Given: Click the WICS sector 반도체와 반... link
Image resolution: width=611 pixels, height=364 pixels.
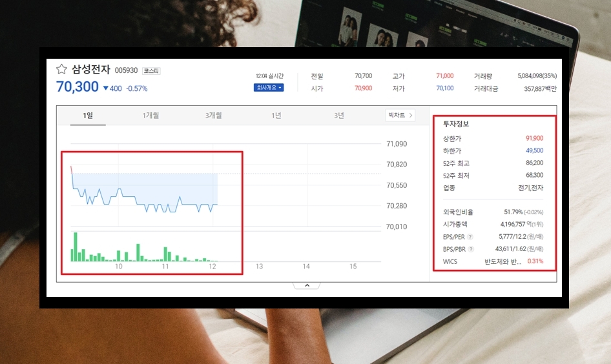Looking at the screenshot, I should coord(502,261).
